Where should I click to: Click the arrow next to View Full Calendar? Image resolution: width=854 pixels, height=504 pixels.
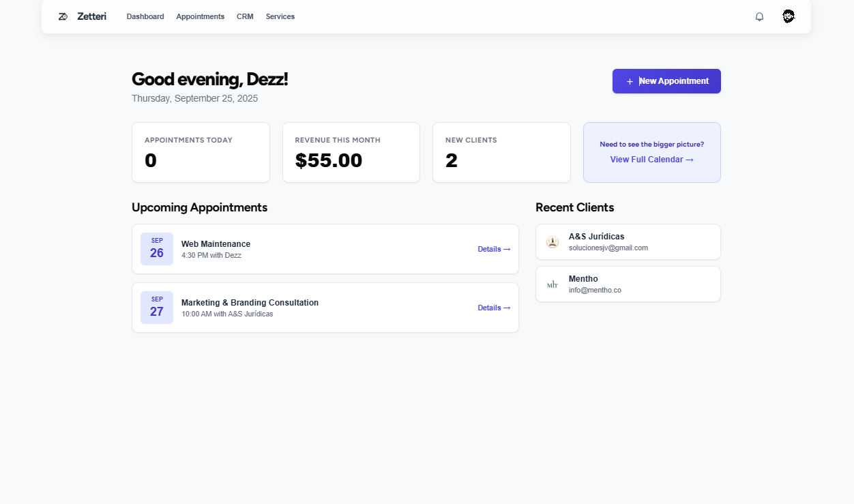[x=690, y=159]
